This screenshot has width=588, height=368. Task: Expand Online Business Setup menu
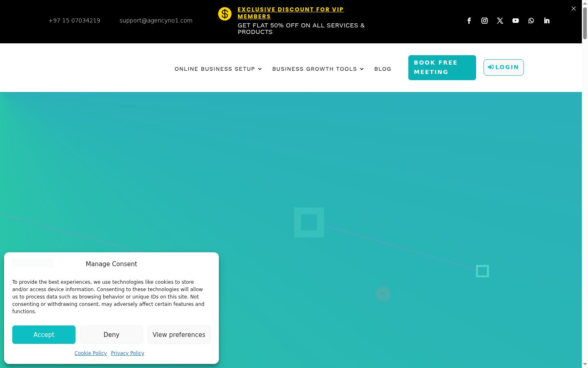coord(218,69)
